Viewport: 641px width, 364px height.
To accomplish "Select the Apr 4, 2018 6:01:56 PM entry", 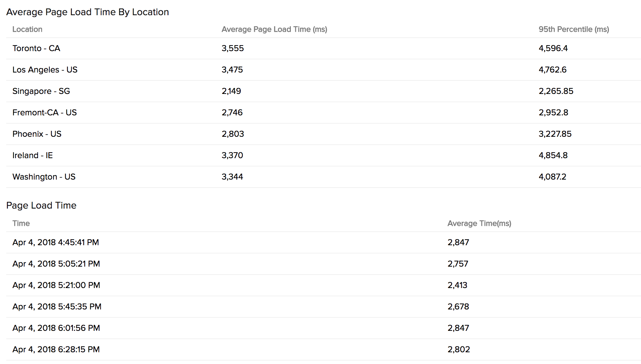I will [x=56, y=328].
